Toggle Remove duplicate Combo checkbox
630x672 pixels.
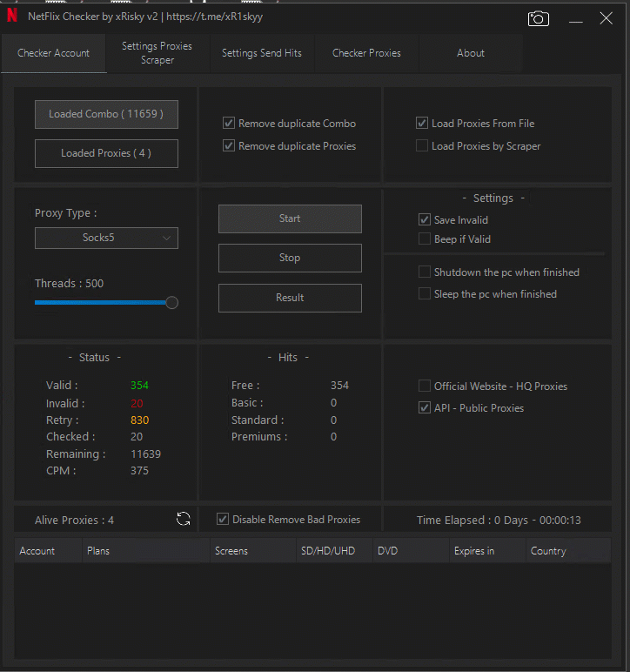click(229, 123)
